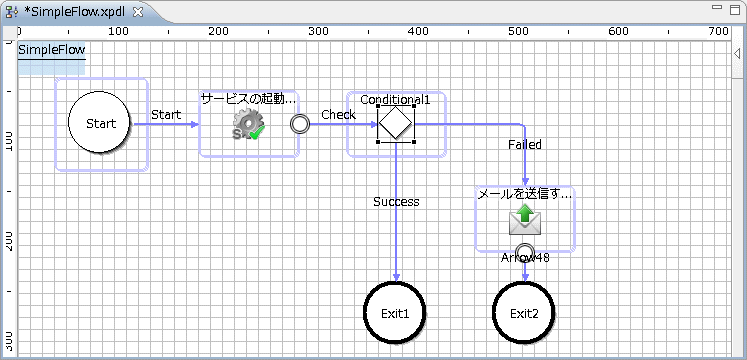Select the SimpleFlow title label
The width and height of the screenshot is (747, 360).
click(51, 50)
